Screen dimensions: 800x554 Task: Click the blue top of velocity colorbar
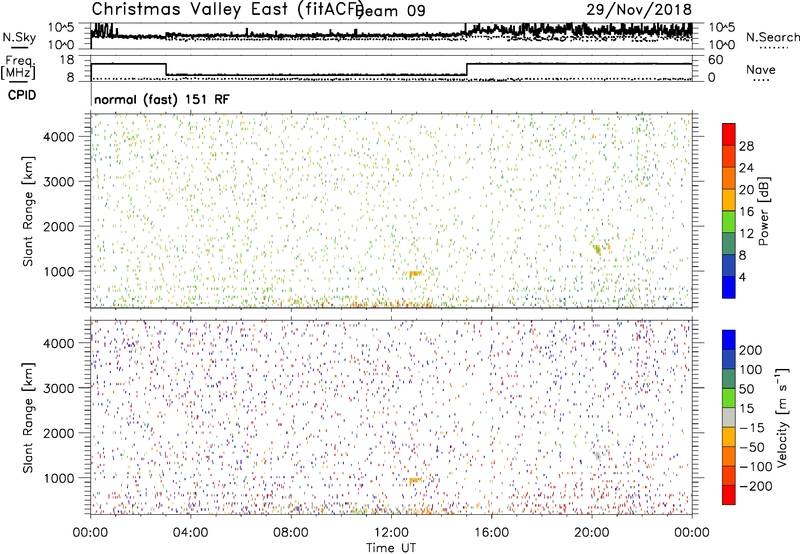pos(729,340)
